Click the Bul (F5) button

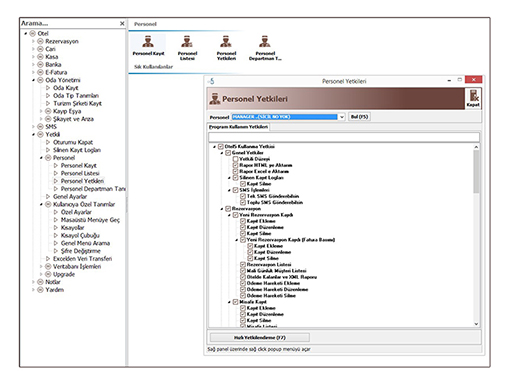click(x=359, y=117)
